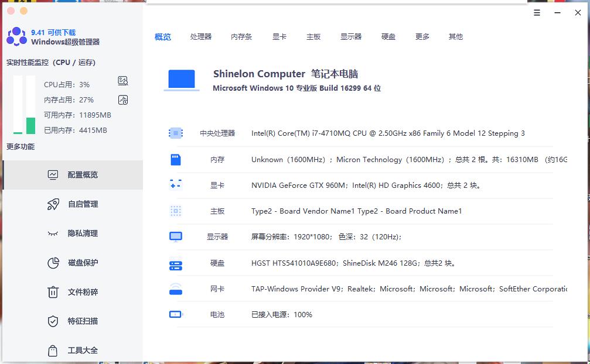Viewport: 590px width, 364px height.
Task: Open the hamburger menu in title bar
Action: (x=537, y=12)
